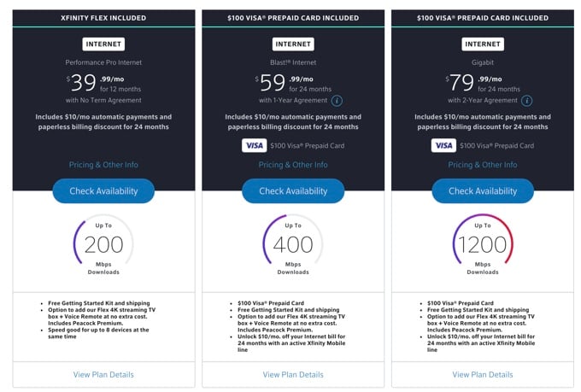View Plan Details for Performance Pro
The height and width of the screenshot is (392, 581).
point(103,375)
